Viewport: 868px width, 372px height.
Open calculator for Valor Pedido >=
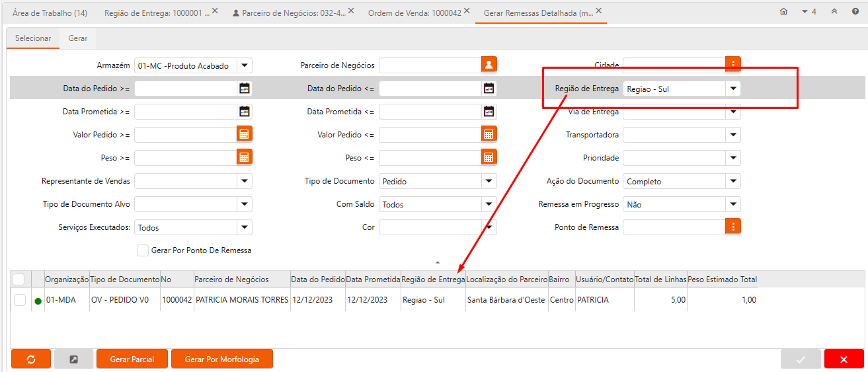click(x=245, y=135)
